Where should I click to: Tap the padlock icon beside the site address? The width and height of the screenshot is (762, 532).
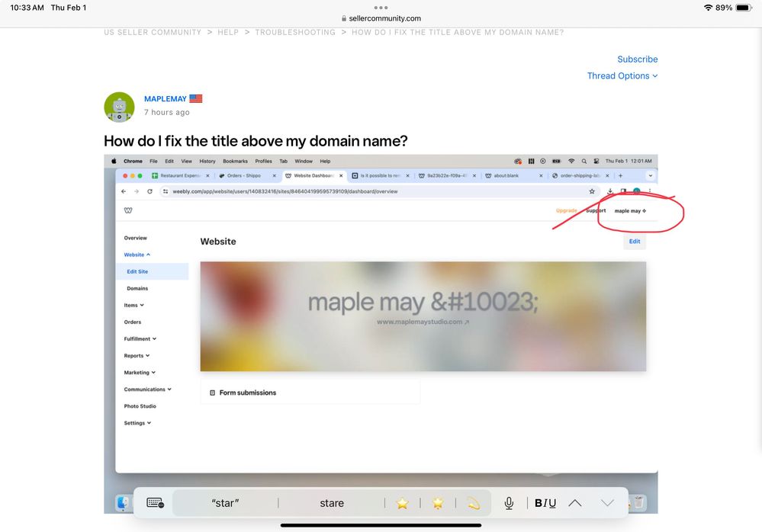click(344, 18)
